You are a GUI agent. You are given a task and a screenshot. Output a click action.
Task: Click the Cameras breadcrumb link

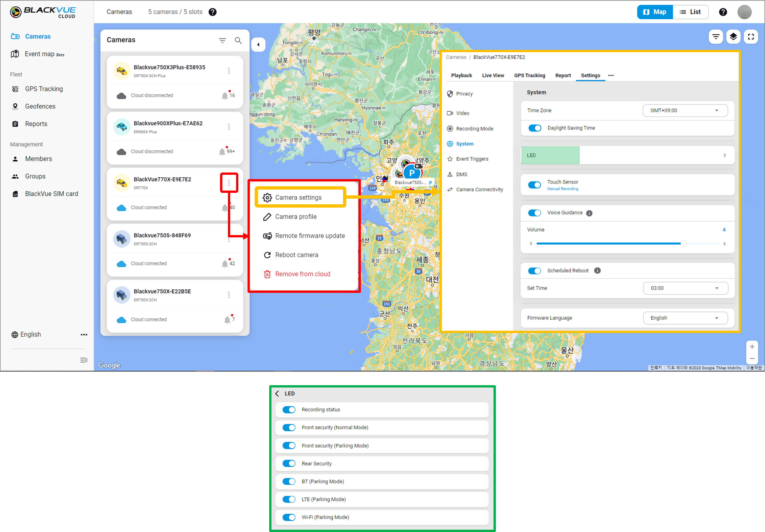456,57
